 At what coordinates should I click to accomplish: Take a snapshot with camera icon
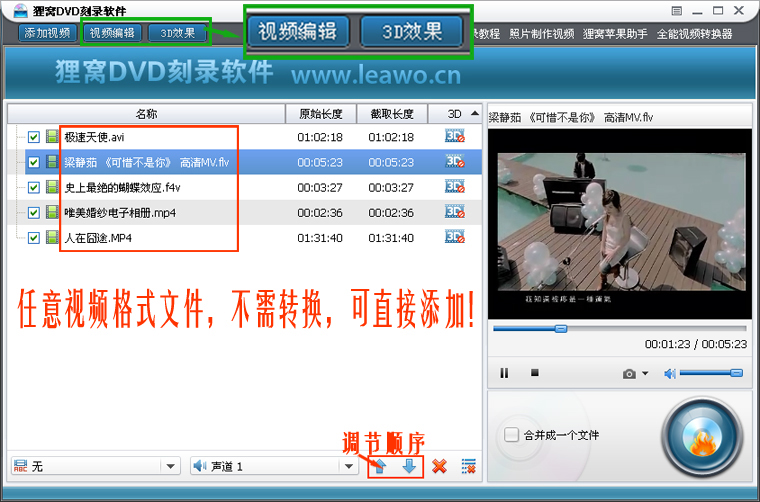(x=629, y=374)
